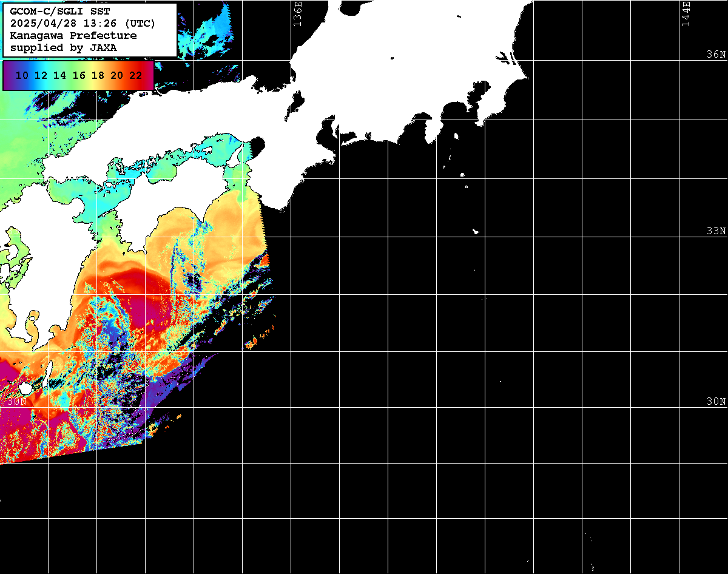Click the '16' value on the temperature legend
Screen dimensions: 728x574
coord(79,75)
